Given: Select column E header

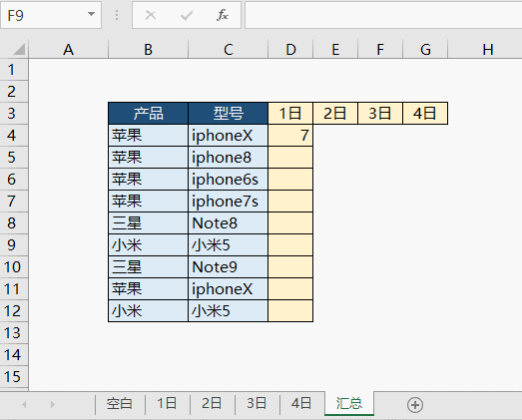Looking at the screenshot, I should pyautogui.click(x=335, y=49).
